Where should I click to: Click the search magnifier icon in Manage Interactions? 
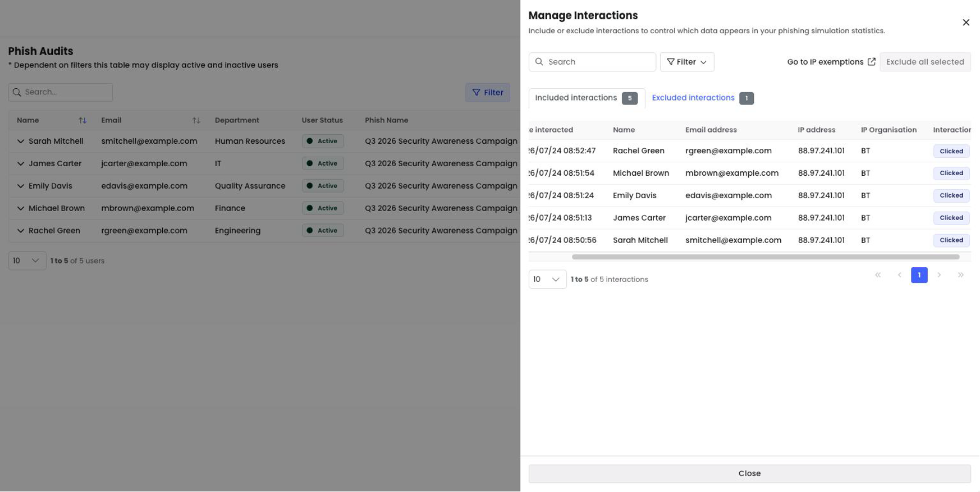click(x=539, y=62)
